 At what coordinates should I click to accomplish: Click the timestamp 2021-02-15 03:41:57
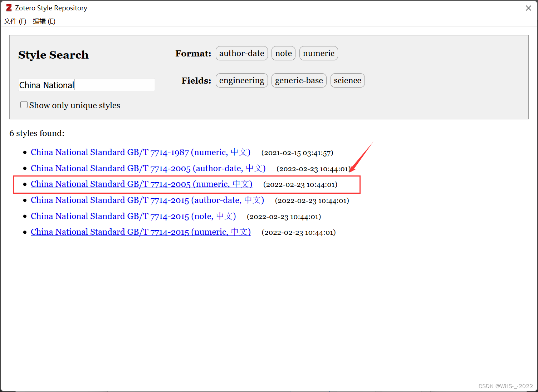coord(297,153)
